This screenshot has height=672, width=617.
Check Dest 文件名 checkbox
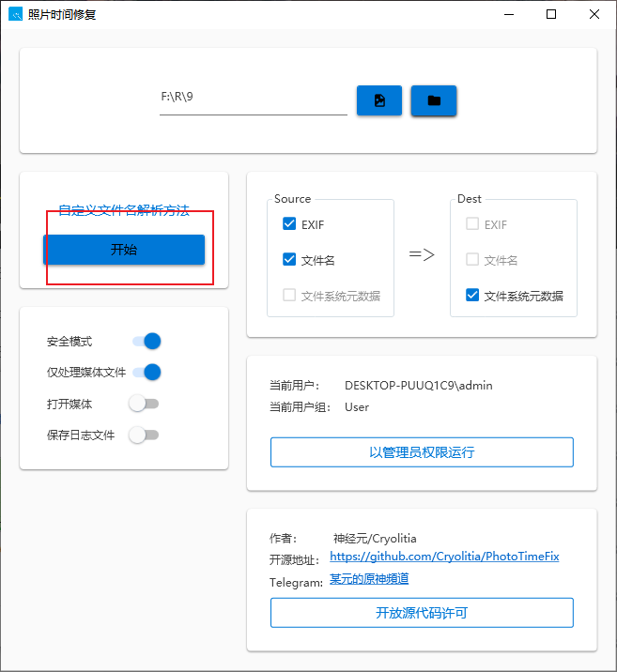pyautogui.click(x=472, y=259)
